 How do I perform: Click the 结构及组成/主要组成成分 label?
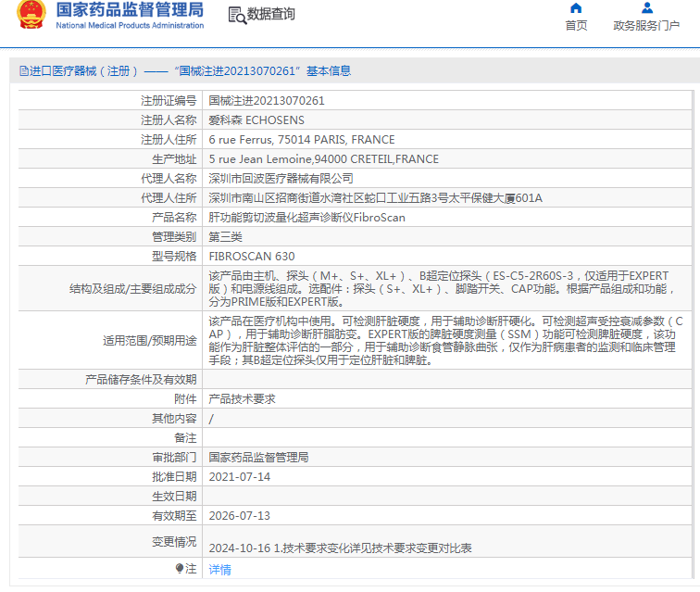pos(133,289)
